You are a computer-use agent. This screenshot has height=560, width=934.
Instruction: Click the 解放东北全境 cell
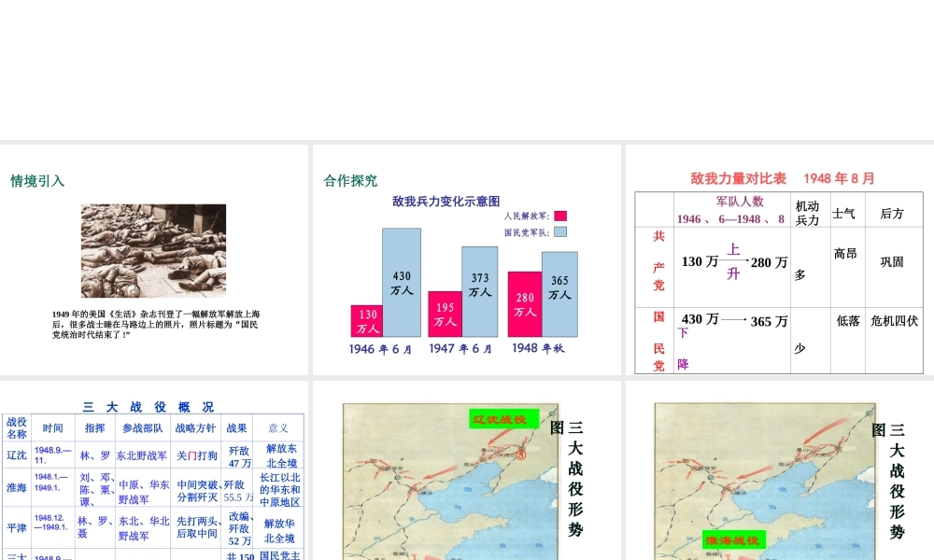tap(280, 455)
